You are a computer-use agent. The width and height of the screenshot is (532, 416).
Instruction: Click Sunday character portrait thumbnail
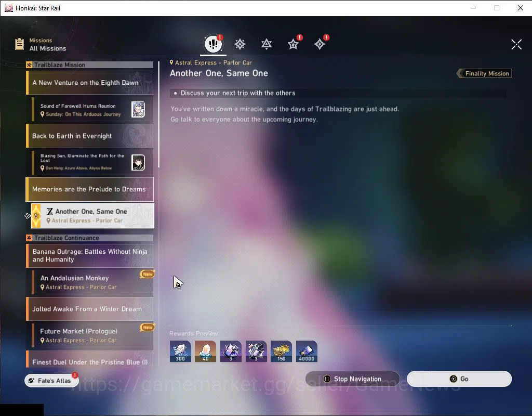(138, 109)
